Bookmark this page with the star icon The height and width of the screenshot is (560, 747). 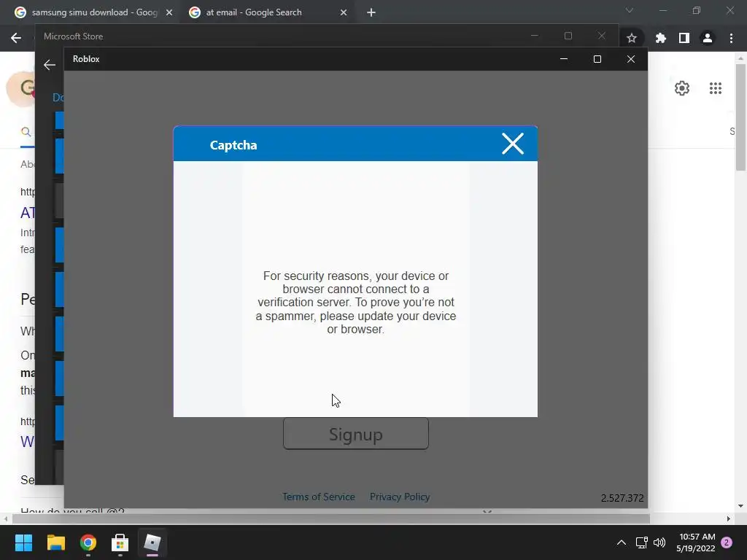point(632,38)
